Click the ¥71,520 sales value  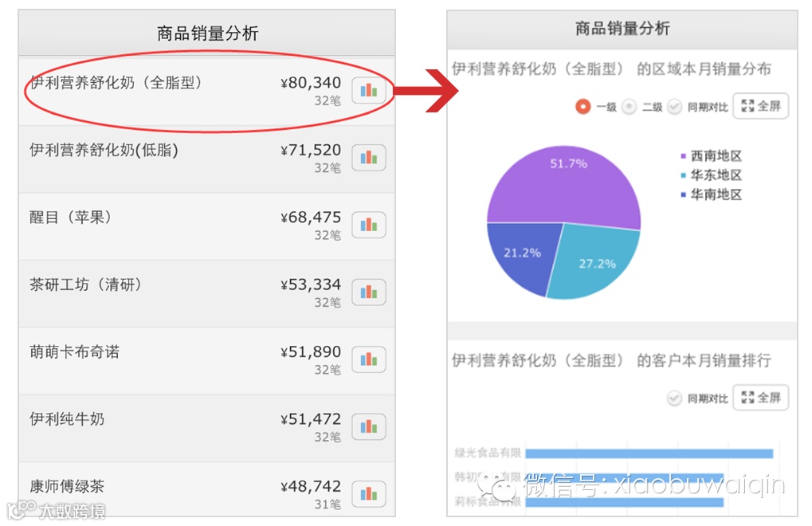311,150
